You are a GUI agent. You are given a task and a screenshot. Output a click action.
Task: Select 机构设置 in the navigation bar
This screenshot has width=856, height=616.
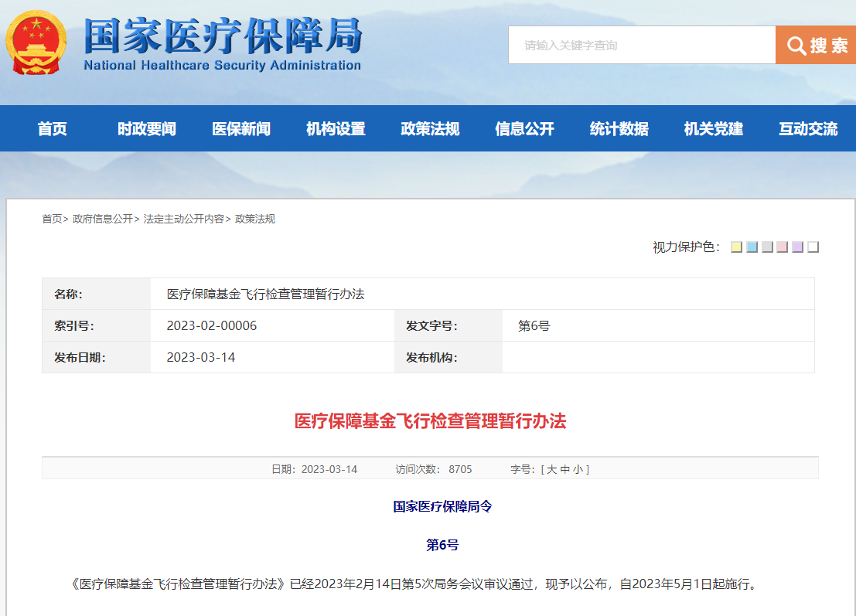[x=336, y=129]
